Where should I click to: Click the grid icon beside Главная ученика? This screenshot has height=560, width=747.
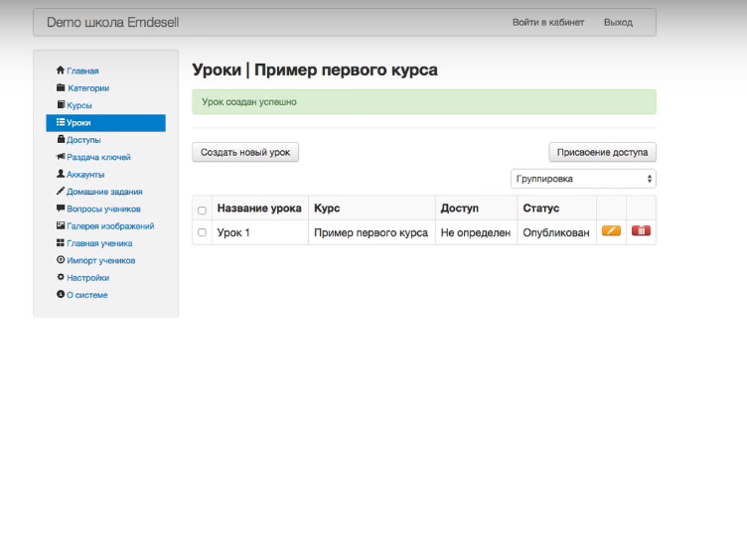pos(61,243)
